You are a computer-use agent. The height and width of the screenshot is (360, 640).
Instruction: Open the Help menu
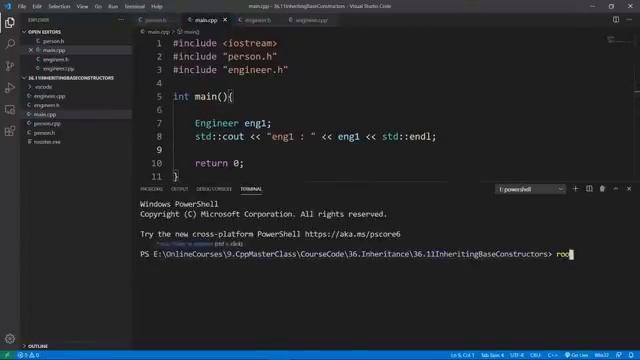(157, 7)
